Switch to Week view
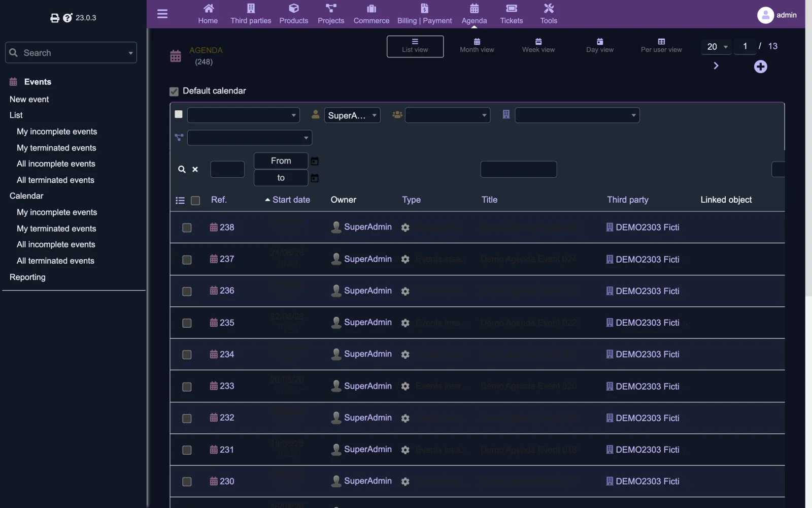This screenshot has width=812, height=508. click(x=538, y=46)
